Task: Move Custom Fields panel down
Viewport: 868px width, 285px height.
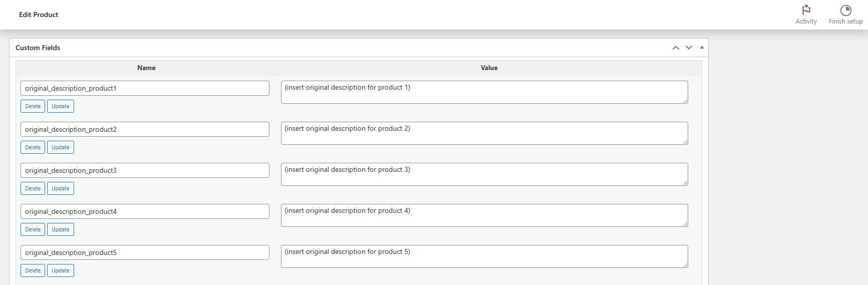Action: 689,48
